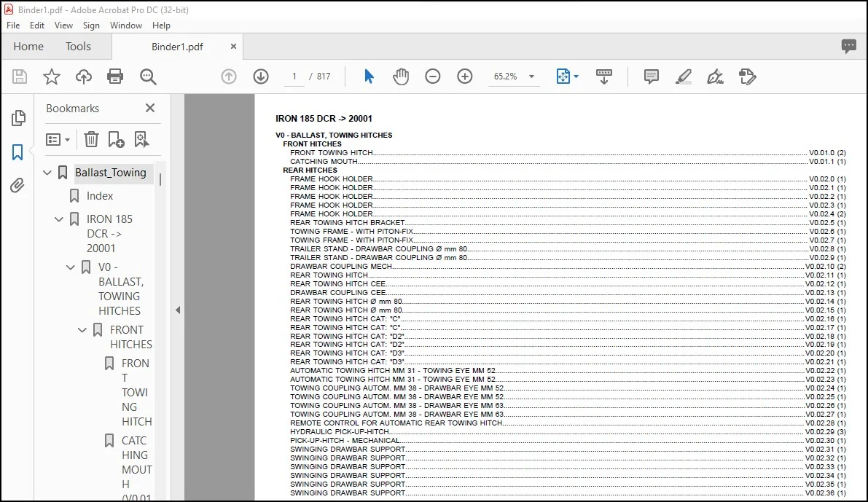Select the CATCHING MOUTH bookmark
Screen dimensions: 868x502
(136, 469)
